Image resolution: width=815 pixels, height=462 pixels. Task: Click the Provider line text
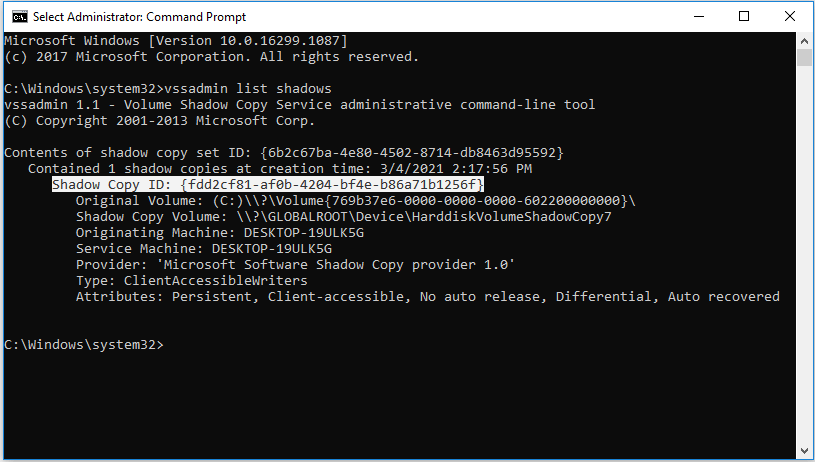[295, 265]
